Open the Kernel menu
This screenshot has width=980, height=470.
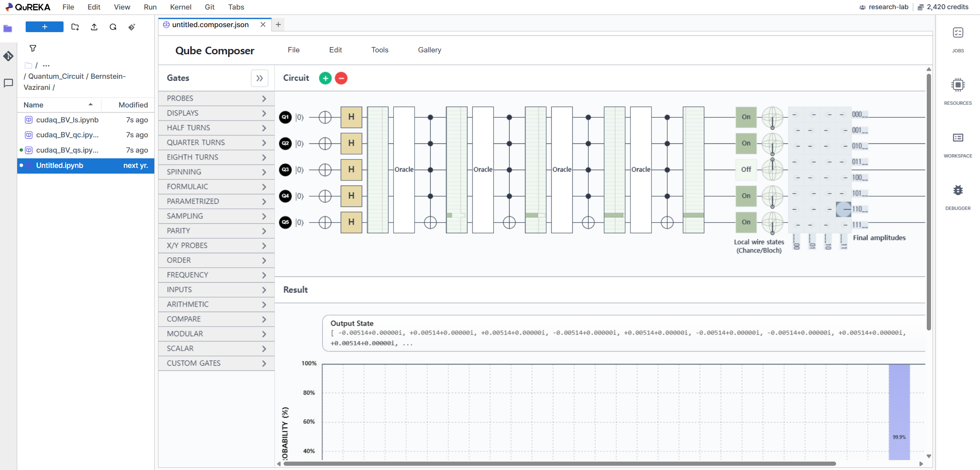180,7
